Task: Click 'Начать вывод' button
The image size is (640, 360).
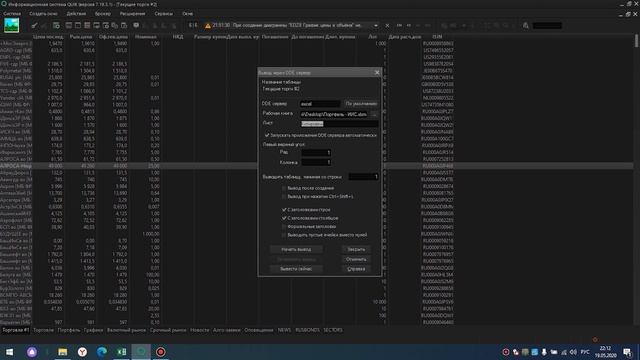Action: point(296,249)
